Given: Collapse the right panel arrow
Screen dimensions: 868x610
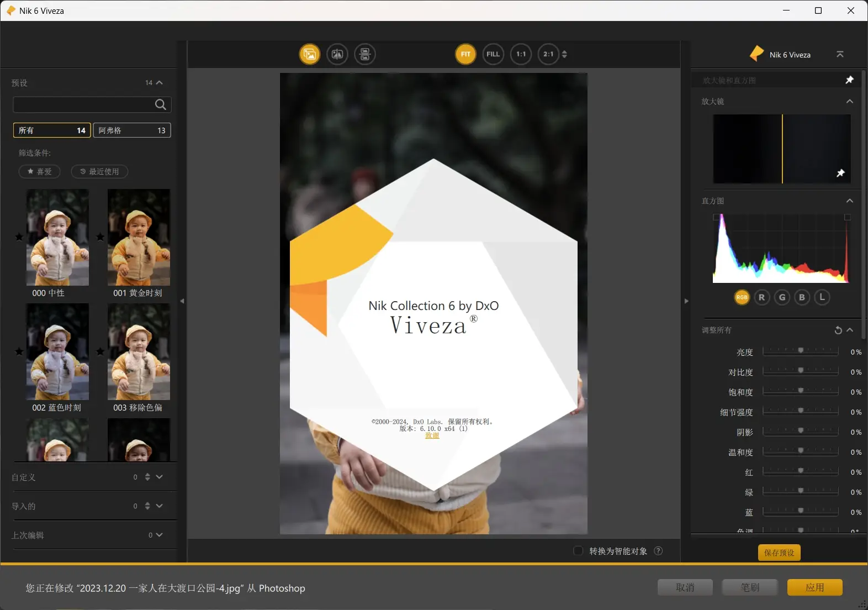Looking at the screenshot, I should coord(686,301).
